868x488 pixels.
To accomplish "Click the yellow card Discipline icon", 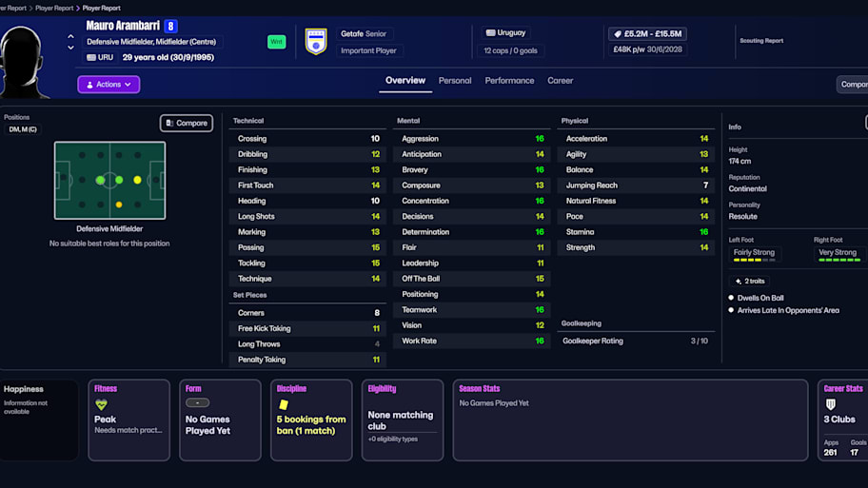I will click(284, 405).
